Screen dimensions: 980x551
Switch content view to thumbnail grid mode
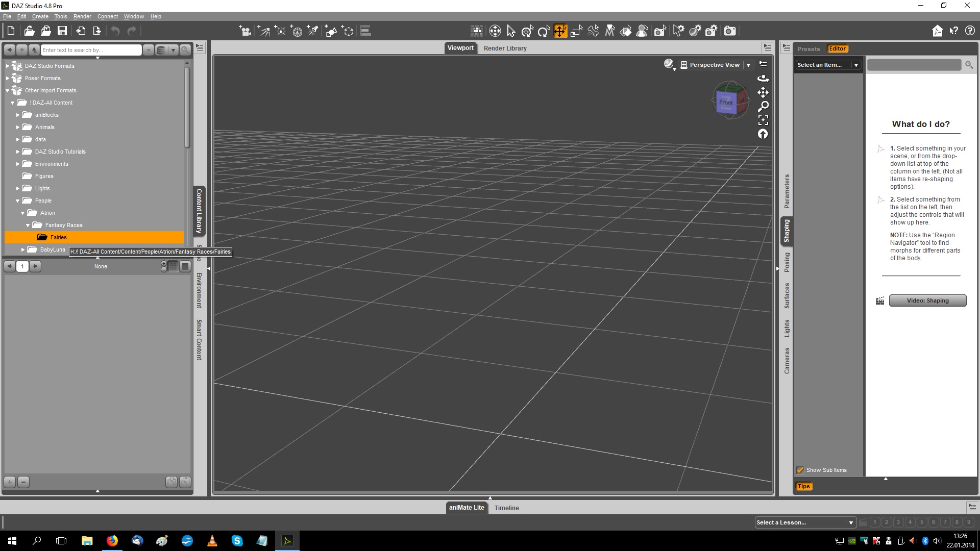coord(173,266)
